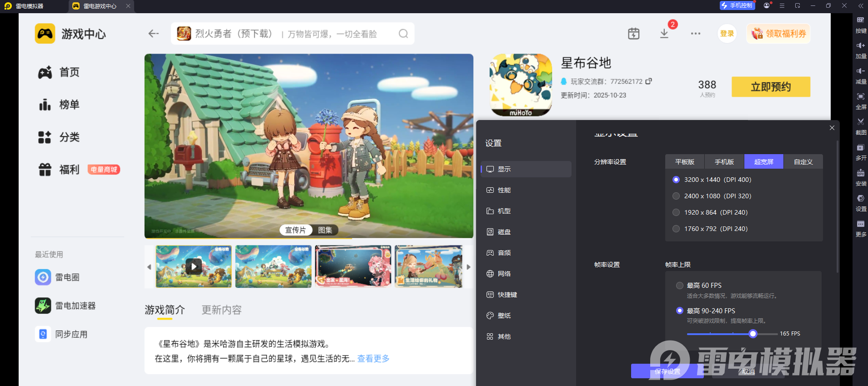Open the hamburger menu in title bar
The height and width of the screenshot is (386, 868).
[782, 5]
